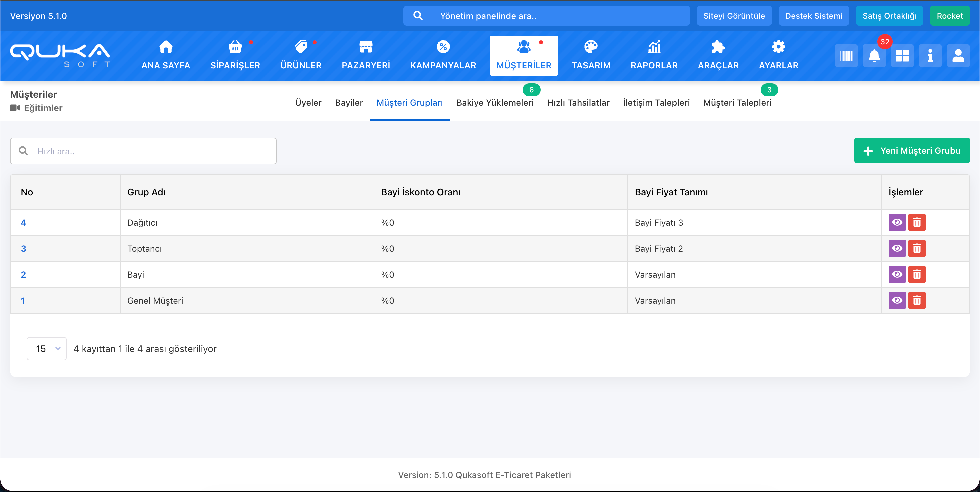Focus the Hızlı ara search field

[x=152, y=151]
